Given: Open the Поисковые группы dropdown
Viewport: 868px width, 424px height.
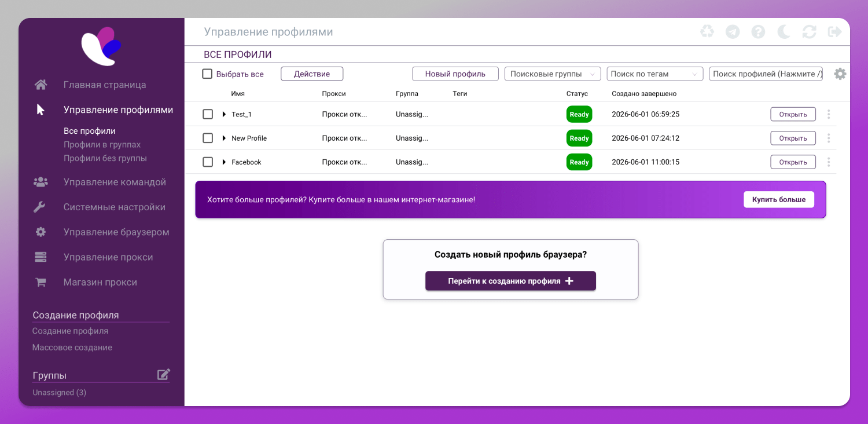Looking at the screenshot, I should (553, 74).
